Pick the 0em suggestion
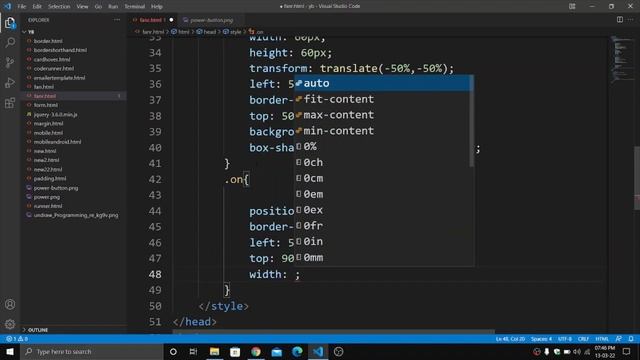Viewport: 640px width, 360px height. coord(382,194)
